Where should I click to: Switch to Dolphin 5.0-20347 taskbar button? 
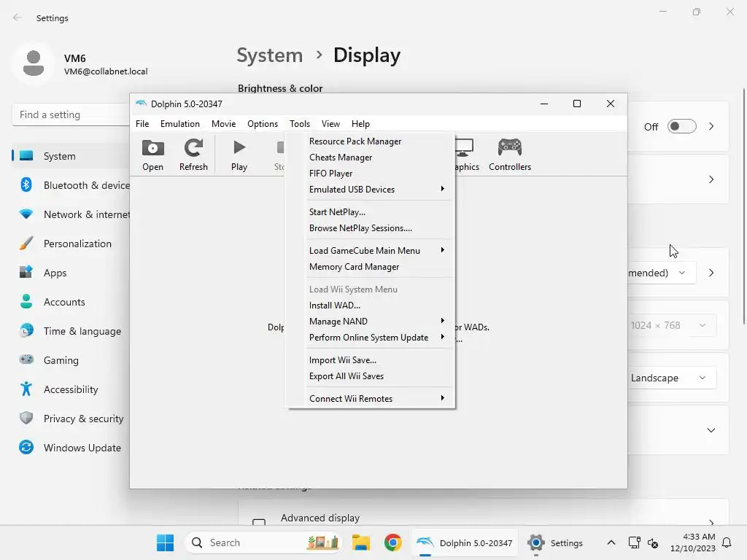pos(465,542)
